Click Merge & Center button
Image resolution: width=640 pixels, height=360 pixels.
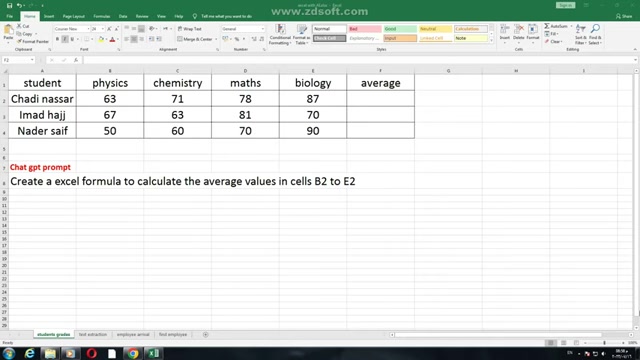[195, 39]
